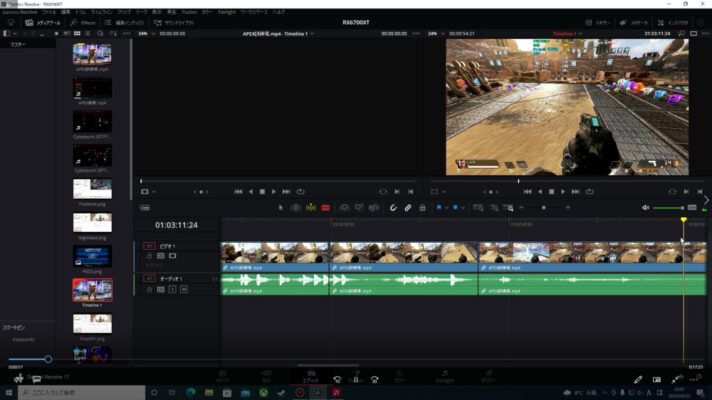Open the source clip name dropdown arrow

click(x=312, y=34)
